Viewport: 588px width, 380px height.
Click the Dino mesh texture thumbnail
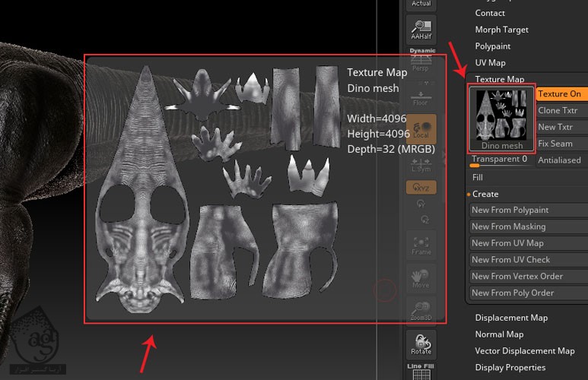501,119
